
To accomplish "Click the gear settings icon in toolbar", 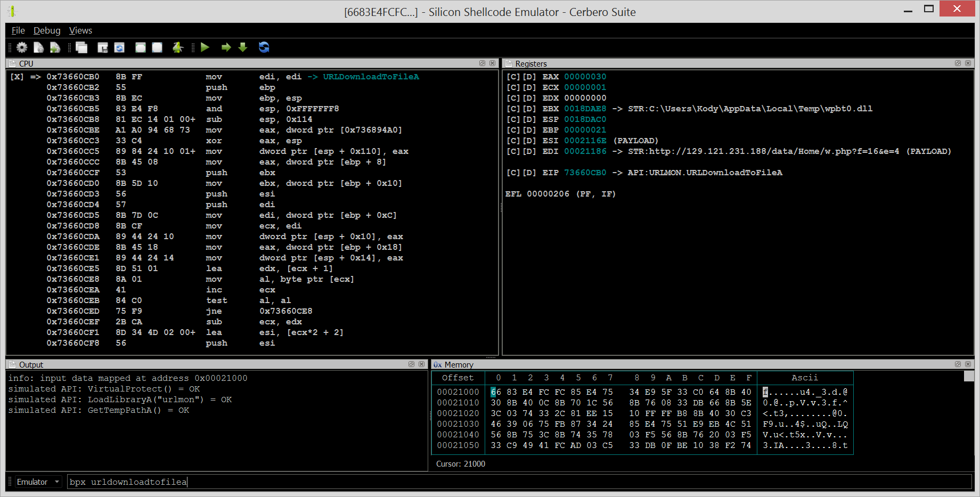I will pos(22,47).
